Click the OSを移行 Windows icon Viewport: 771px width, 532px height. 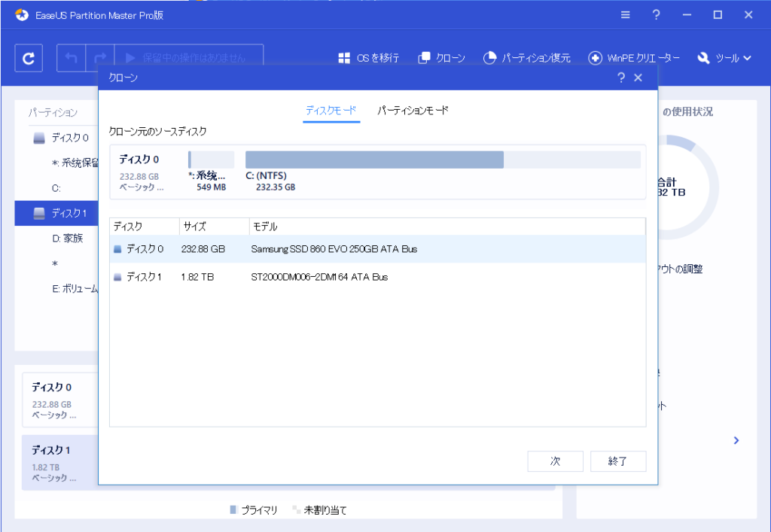(x=344, y=58)
